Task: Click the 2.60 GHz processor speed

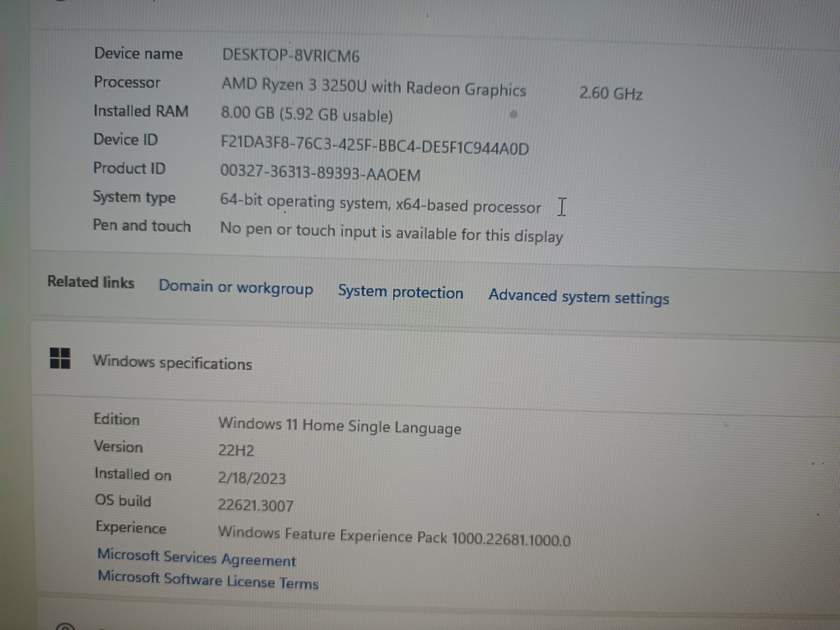Action: 611,93
